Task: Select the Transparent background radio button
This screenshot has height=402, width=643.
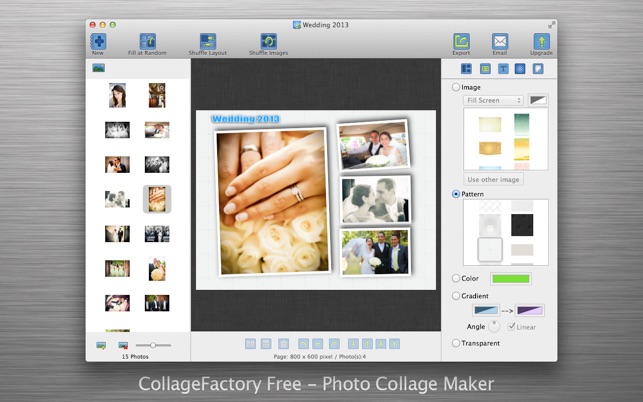Action: pyautogui.click(x=456, y=343)
